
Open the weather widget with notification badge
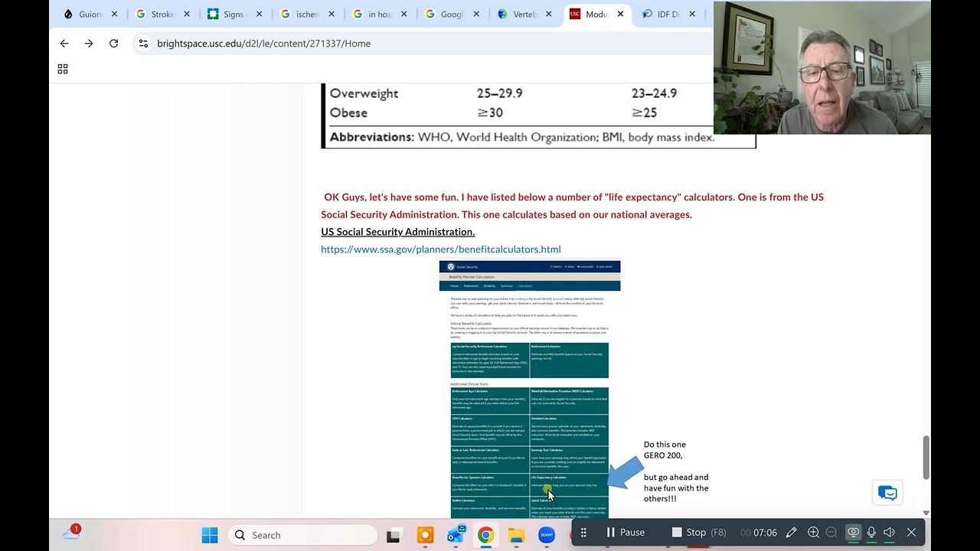pos(72,533)
